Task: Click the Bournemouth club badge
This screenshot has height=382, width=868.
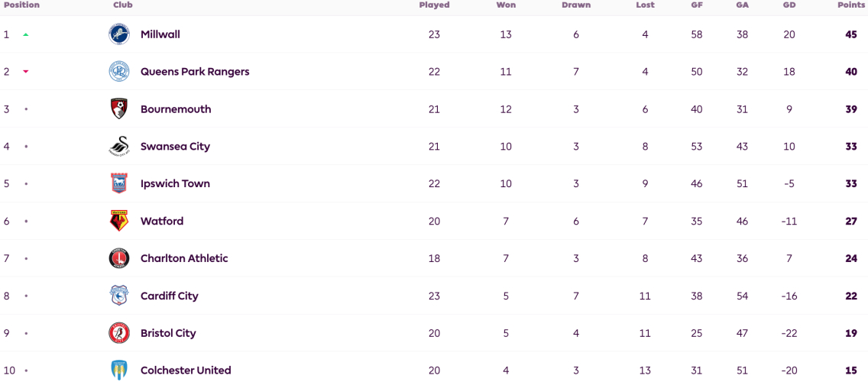Action: coord(119,109)
